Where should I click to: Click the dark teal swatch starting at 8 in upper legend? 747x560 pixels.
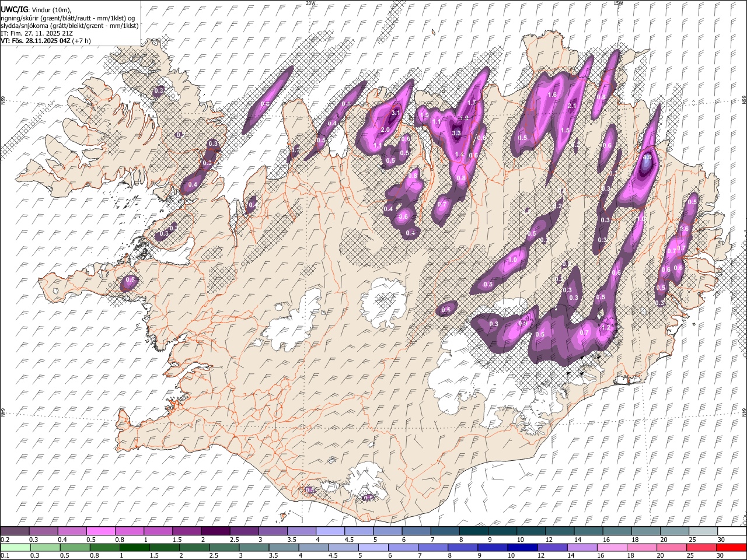click(473, 531)
